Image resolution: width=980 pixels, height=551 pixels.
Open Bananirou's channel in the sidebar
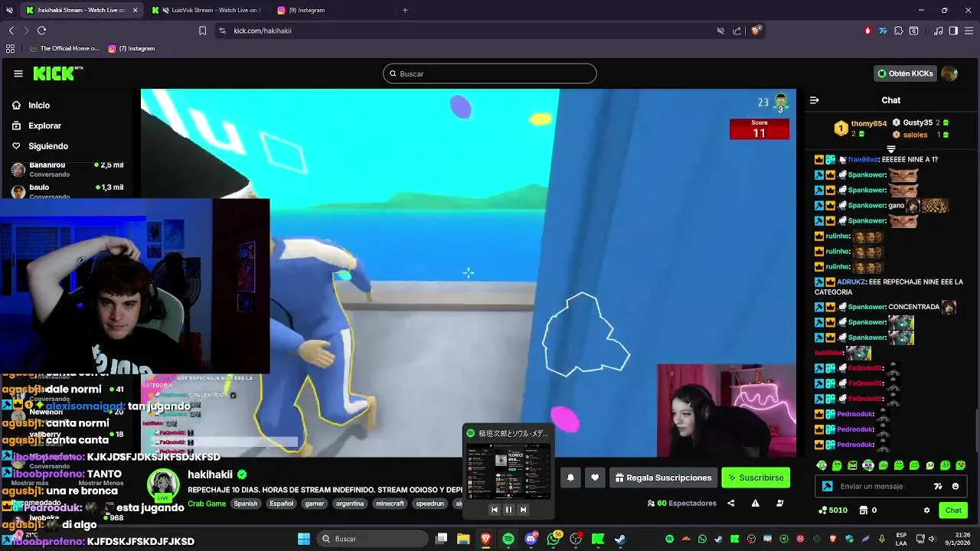67,169
